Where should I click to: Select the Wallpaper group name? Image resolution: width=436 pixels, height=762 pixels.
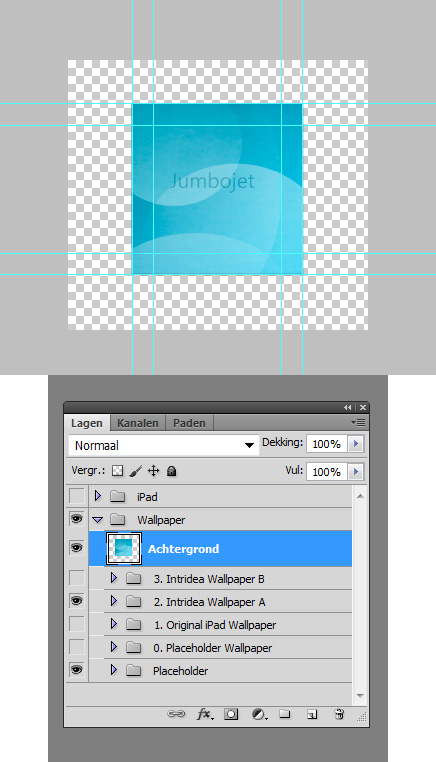pos(161,520)
